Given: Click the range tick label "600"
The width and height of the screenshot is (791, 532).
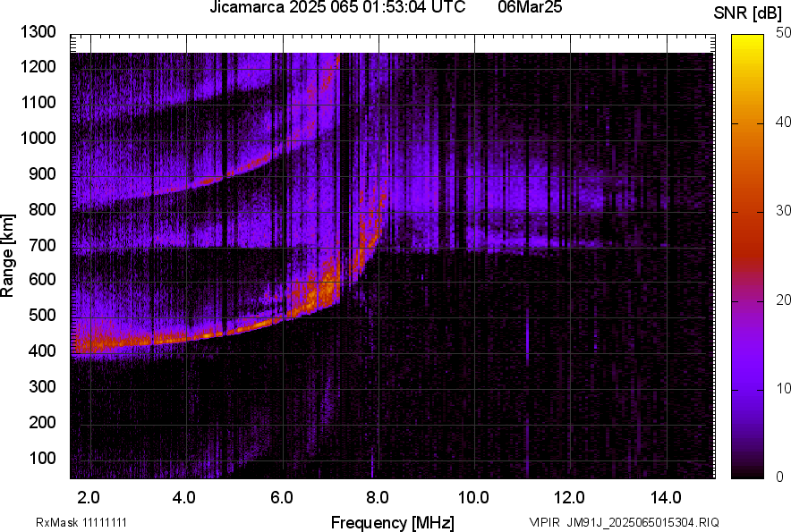Looking at the screenshot, I should (42, 279).
